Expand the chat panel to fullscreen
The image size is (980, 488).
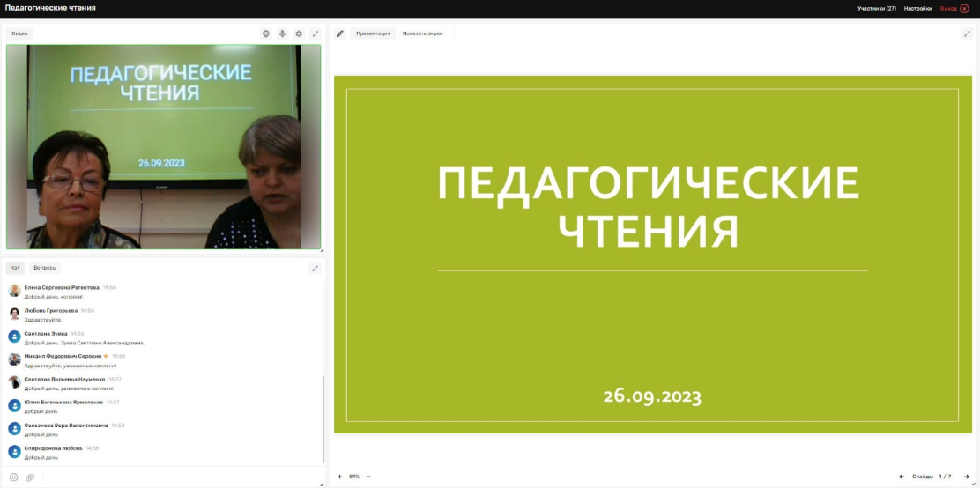coord(316,268)
